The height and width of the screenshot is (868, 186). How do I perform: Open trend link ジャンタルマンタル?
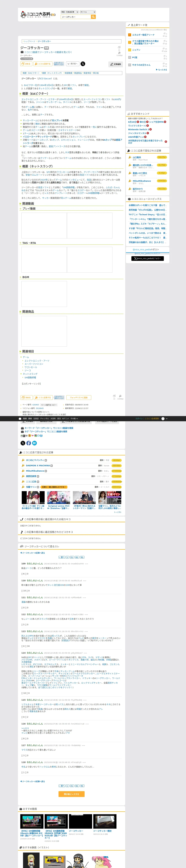pyautogui.click(x=137, y=133)
